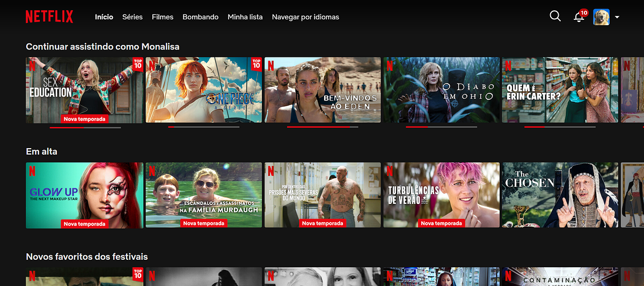644x286 pixels.
Task: Click Netflix N icon on Bem-vindos ao Éden
Action: click(270, 66)
